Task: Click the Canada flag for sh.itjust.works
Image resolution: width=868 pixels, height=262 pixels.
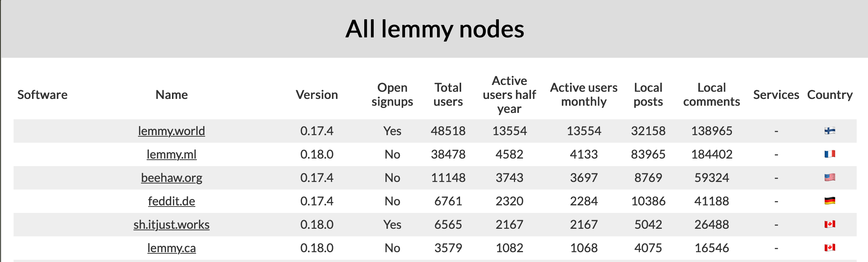Action: [830, 224]
